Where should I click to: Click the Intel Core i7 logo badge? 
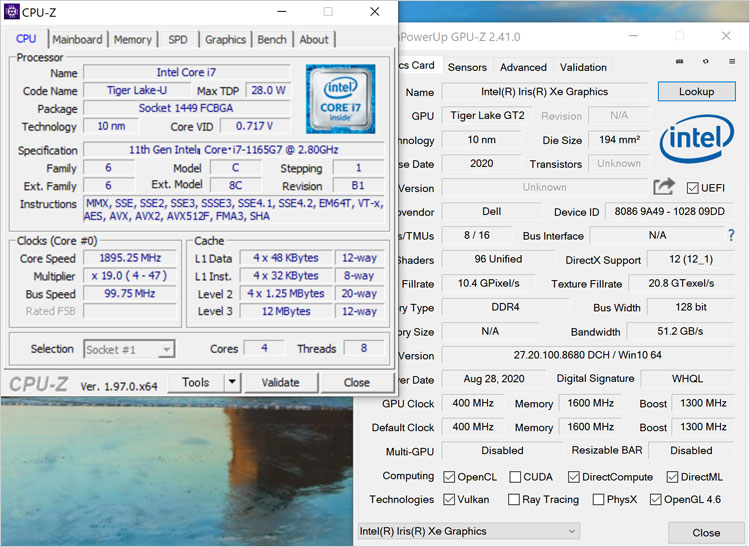[x=341, y=99]
